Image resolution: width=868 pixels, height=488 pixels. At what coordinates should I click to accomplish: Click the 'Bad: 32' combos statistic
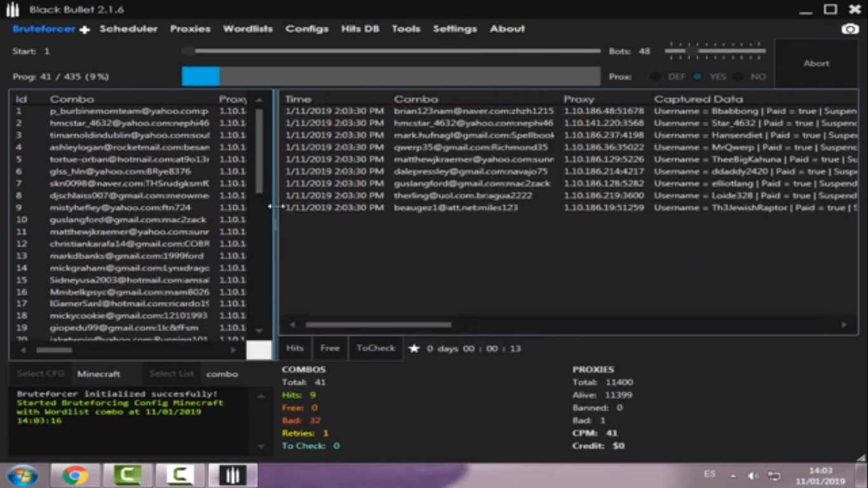tap(301, 421)
